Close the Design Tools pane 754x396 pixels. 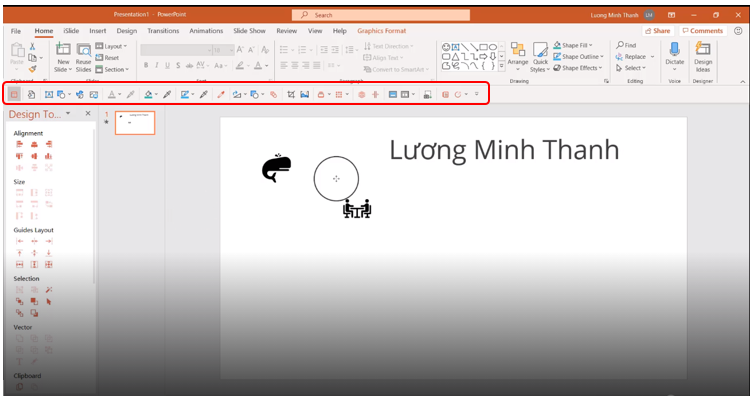tap(88, 113)
